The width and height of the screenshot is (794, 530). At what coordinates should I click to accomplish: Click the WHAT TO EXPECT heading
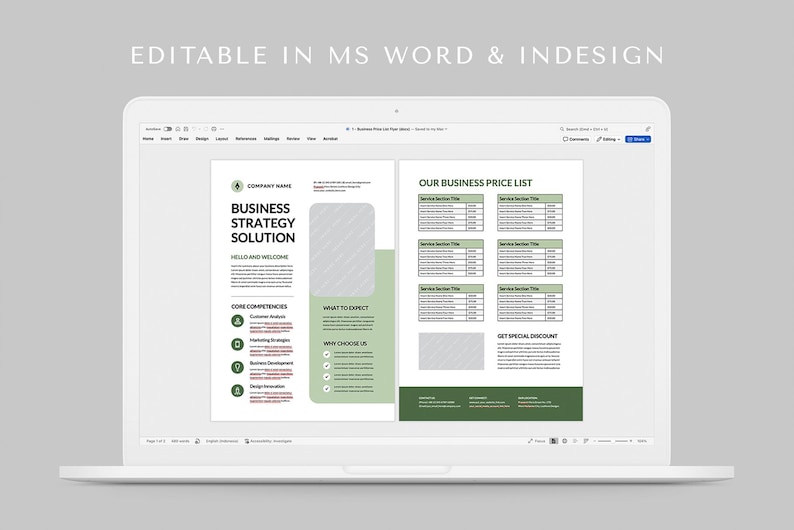pos(346,308)
